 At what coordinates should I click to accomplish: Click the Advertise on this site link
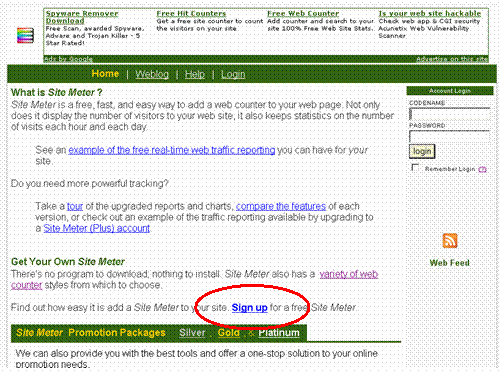452,59
